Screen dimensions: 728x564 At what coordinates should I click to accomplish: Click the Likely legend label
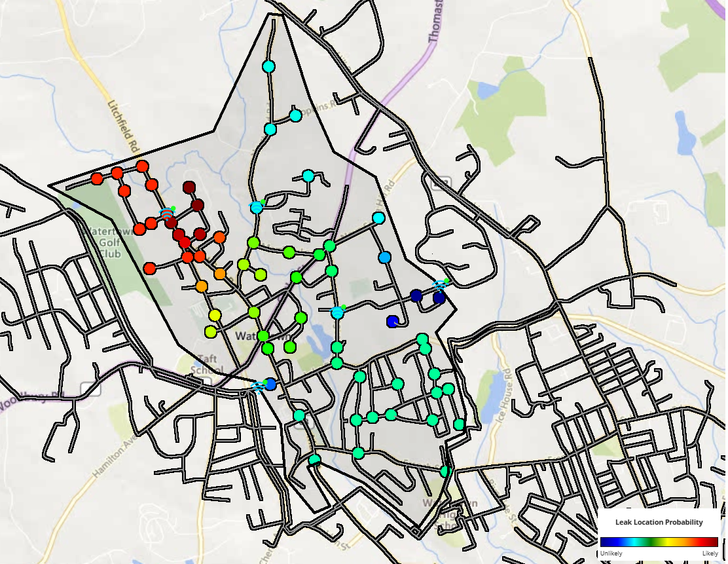(710, 554)
